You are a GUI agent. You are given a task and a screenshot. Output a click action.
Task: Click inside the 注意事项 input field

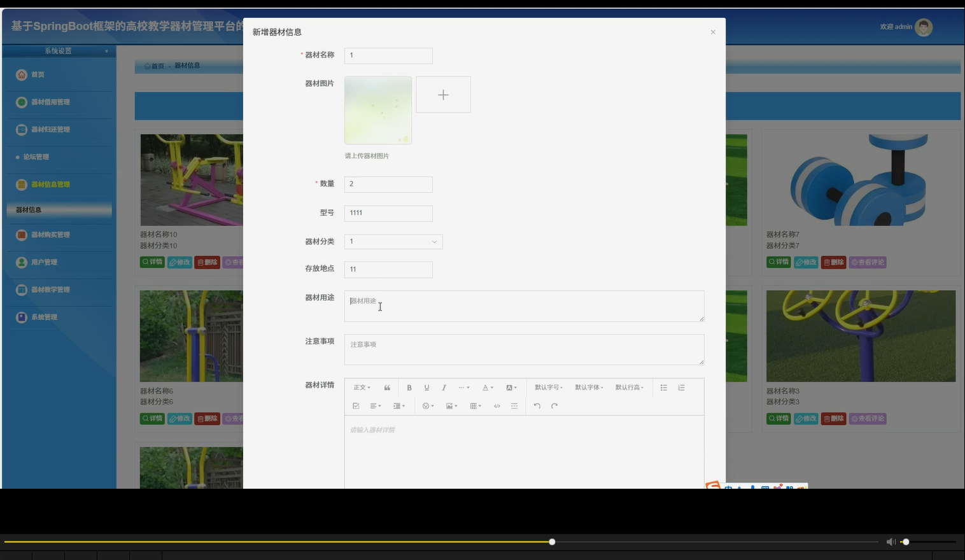(523, 349)
